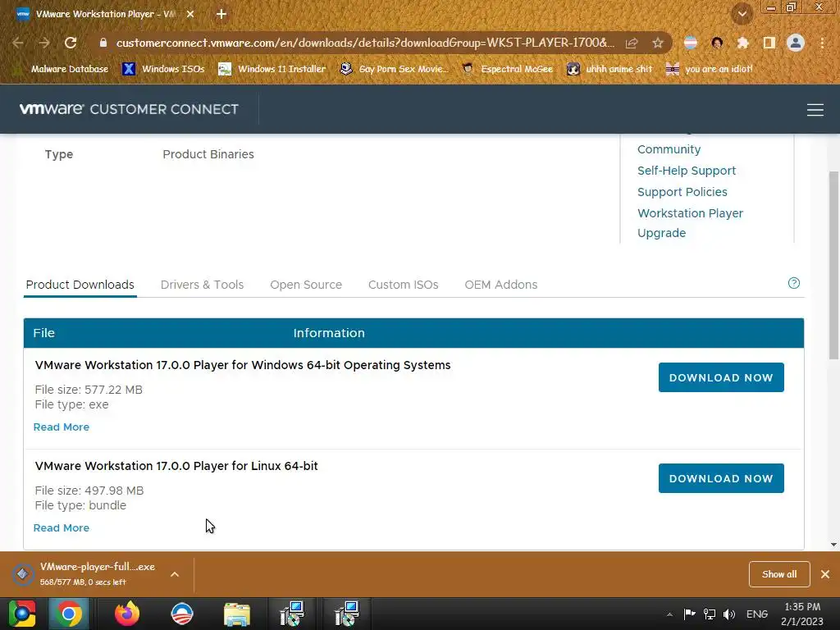Open Support Policies link
The height and width of the screenshot is (630, 840).
pyautogui.click(x=682, y=192)
